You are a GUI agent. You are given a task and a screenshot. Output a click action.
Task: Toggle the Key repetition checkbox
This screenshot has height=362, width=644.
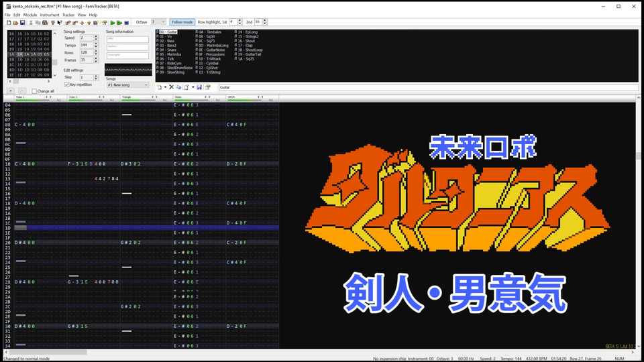67,84
